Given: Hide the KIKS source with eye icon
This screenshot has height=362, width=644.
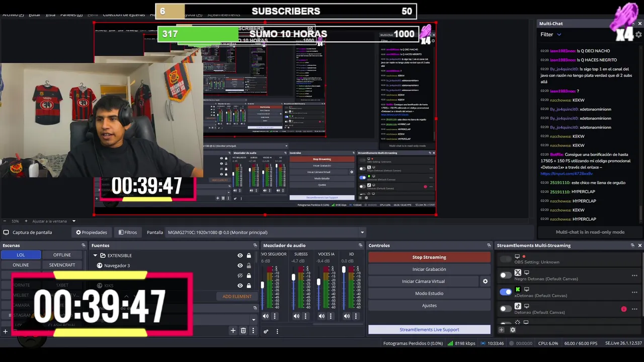Looking at the screenshot, I should pos(240,286).
